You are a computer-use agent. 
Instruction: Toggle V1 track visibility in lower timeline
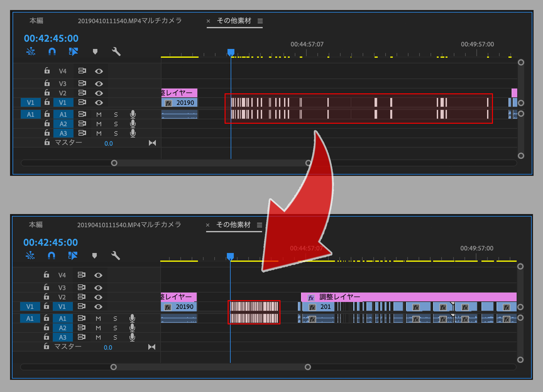click(98, 307)
